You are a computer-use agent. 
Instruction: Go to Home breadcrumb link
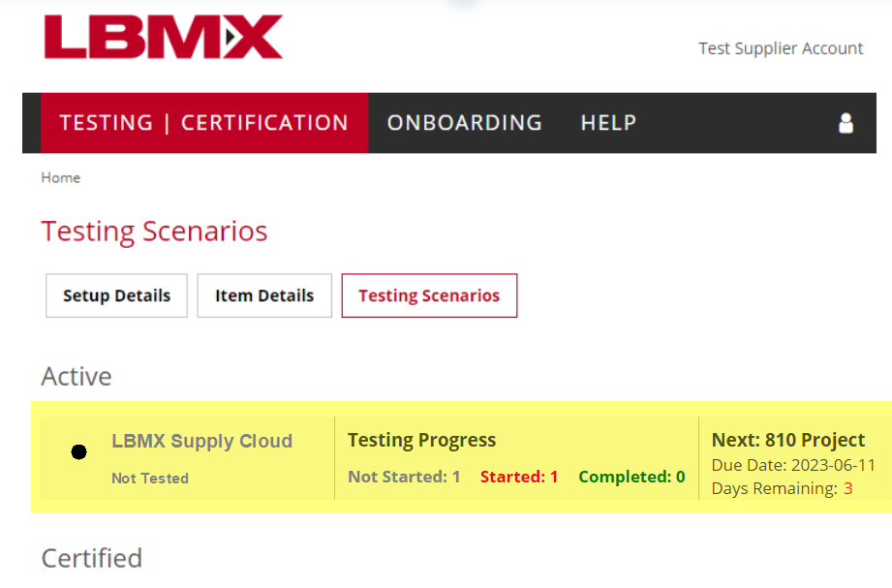(61, 177)
